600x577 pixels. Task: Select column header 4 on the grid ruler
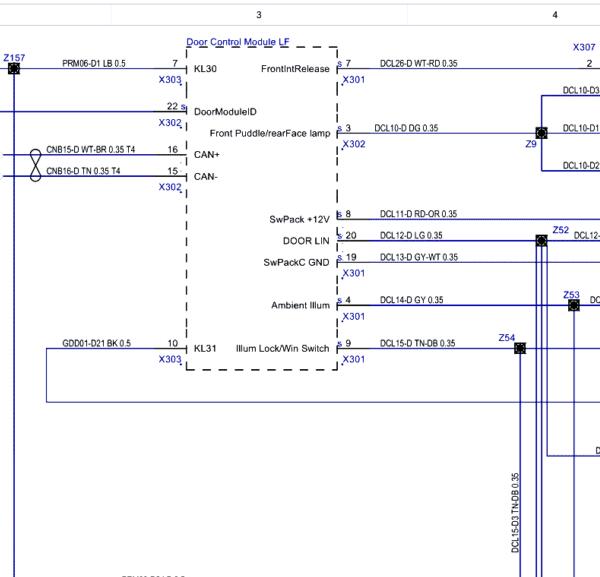click(x=555, y=15)
